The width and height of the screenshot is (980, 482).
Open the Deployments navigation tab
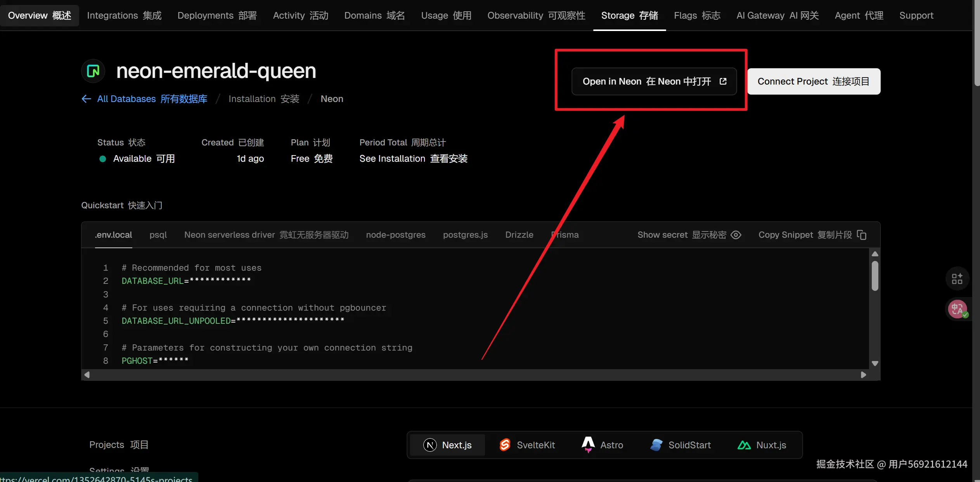pyautogui.click(x=217, y=16)
